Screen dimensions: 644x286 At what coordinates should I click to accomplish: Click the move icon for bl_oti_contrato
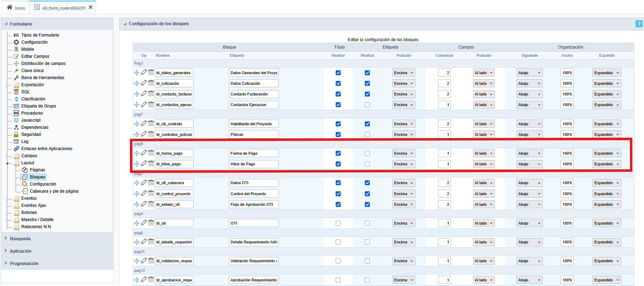[x=137, y=124]
